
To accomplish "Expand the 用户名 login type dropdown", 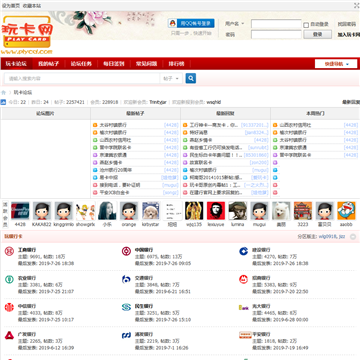I will tap(234, 24).
